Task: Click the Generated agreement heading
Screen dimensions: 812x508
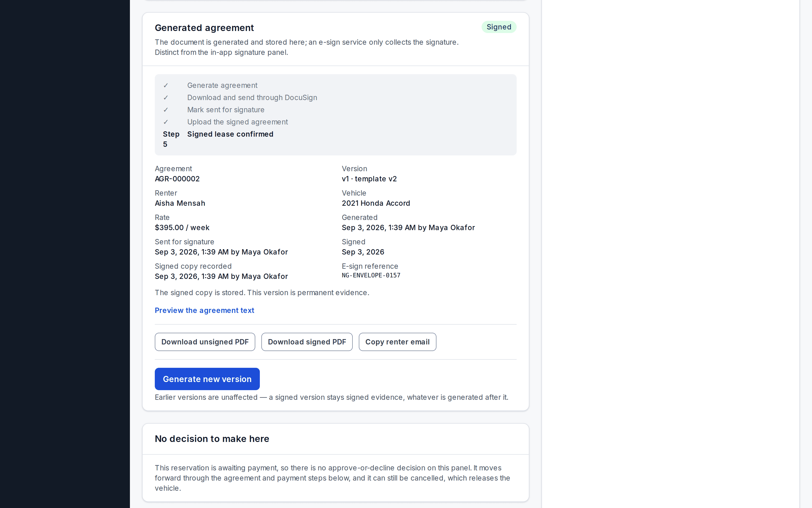Action: coord(204,27)
